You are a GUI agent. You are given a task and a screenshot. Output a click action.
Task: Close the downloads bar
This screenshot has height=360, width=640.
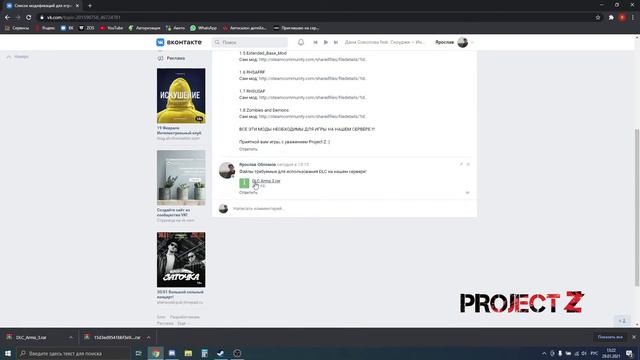634,337
